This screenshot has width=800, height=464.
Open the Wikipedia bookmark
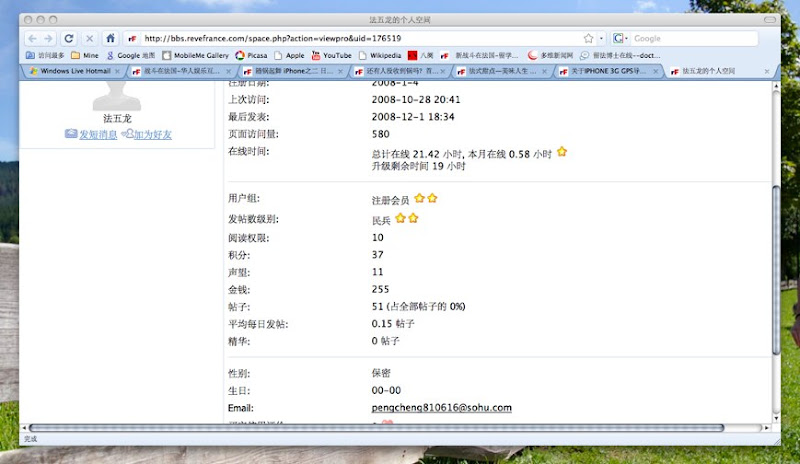click(x=380, y=55)
